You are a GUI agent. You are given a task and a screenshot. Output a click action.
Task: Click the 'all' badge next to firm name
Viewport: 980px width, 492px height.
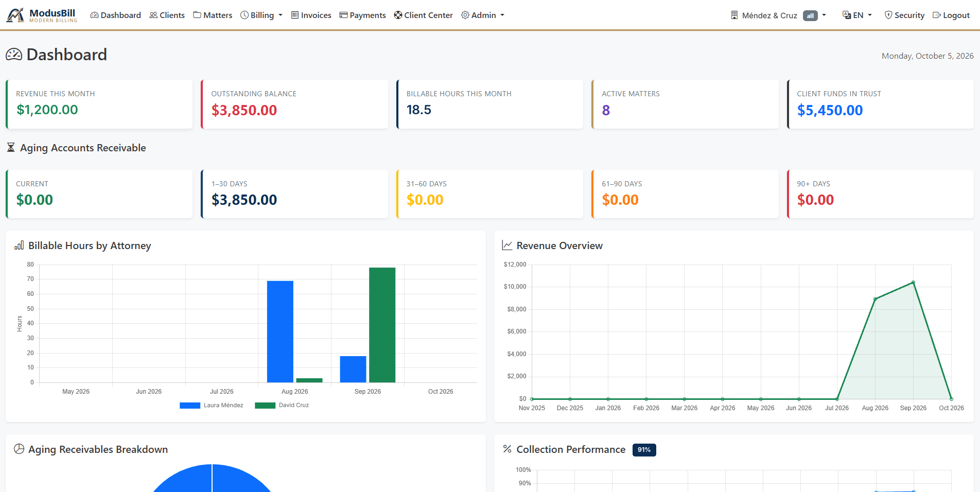[x=810, y=16]
